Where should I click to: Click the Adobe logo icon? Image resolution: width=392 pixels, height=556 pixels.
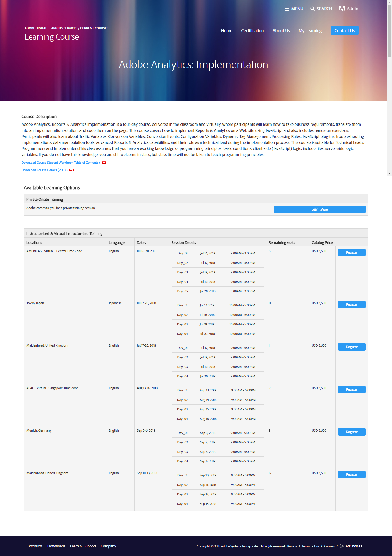[342, 9]
